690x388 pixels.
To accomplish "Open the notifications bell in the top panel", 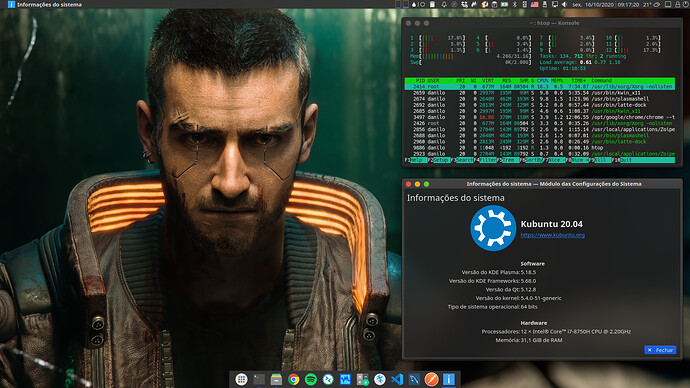I will click(x=444, y=4).
